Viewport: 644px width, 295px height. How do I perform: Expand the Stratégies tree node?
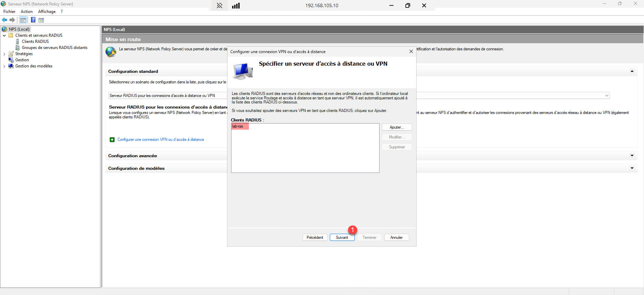point(4,54)
